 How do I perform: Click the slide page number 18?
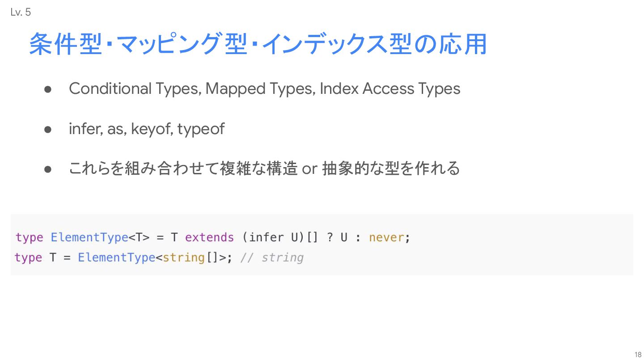[x=638, y=354]
